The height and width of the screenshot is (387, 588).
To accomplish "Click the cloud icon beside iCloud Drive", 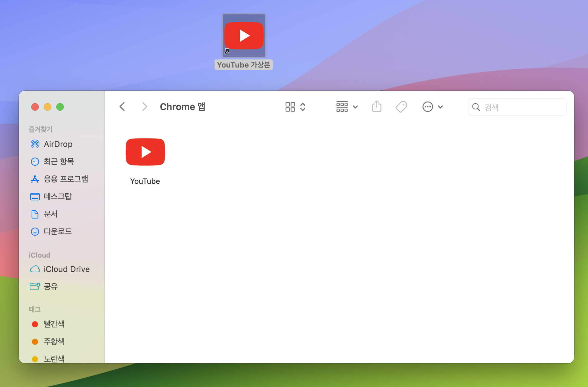I will click(x=35, y=269).
